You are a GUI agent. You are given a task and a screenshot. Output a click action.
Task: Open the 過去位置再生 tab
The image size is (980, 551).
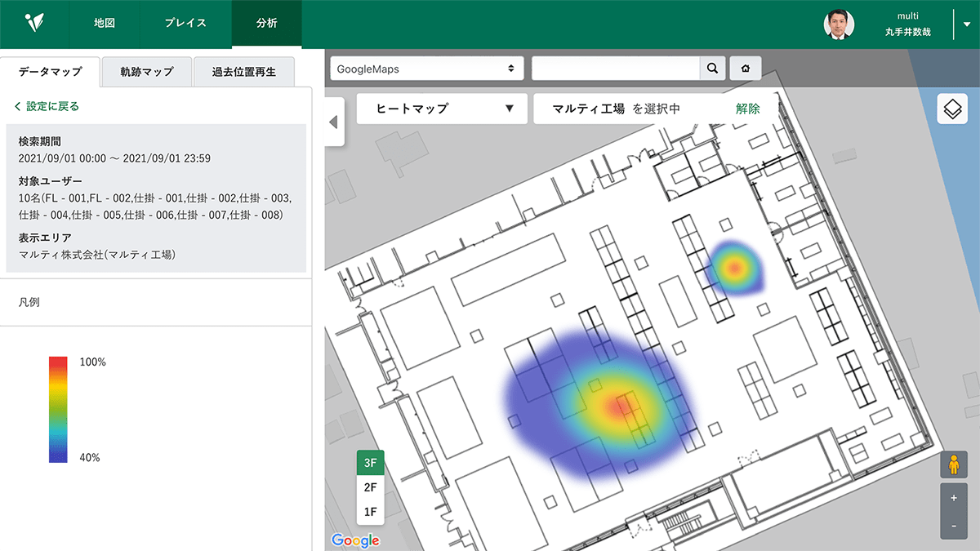point(244,72)
